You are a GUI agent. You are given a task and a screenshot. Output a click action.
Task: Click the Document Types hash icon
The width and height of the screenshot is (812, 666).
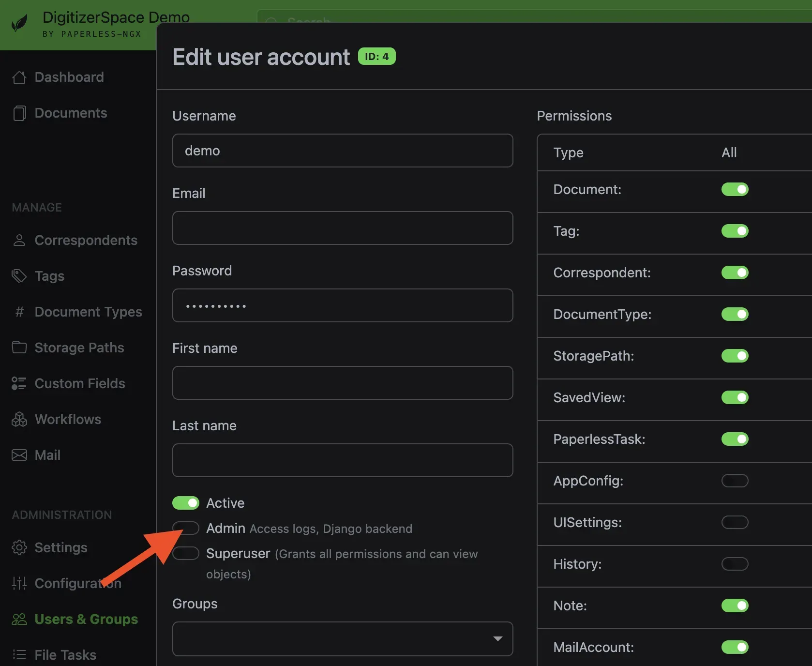tap(19, 312)
